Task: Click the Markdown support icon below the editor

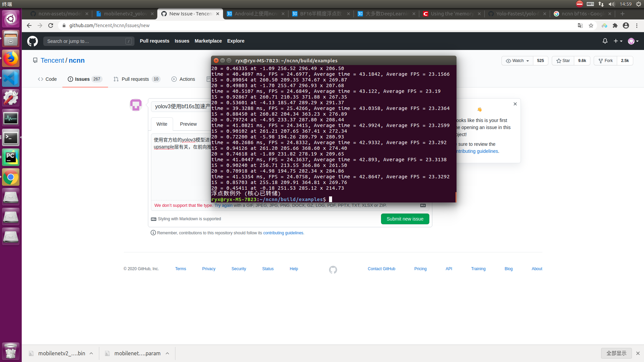Action: point(154,219)
